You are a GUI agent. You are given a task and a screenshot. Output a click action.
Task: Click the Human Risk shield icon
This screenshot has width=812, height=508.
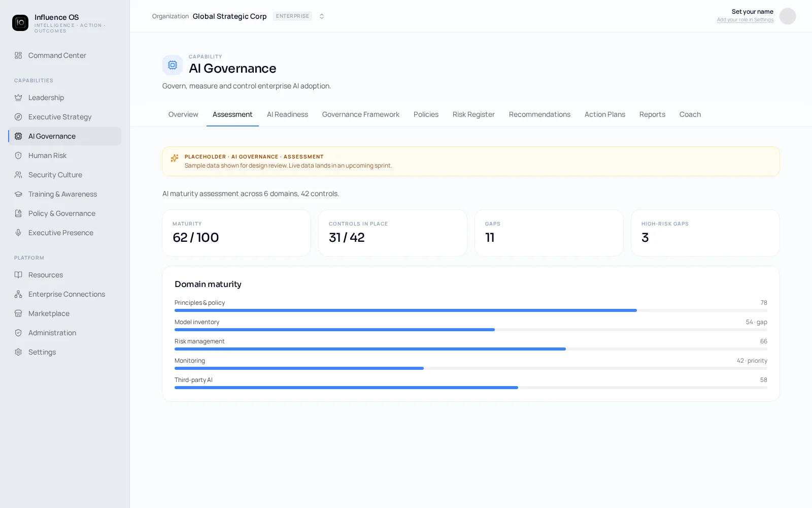point(18,155)
